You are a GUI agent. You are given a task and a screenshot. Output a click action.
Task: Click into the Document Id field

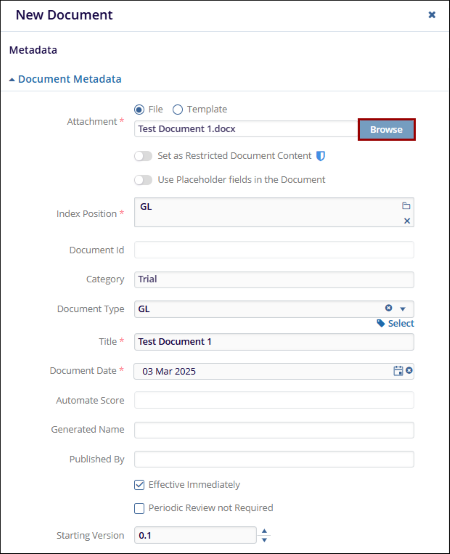[x=274, y=250]
